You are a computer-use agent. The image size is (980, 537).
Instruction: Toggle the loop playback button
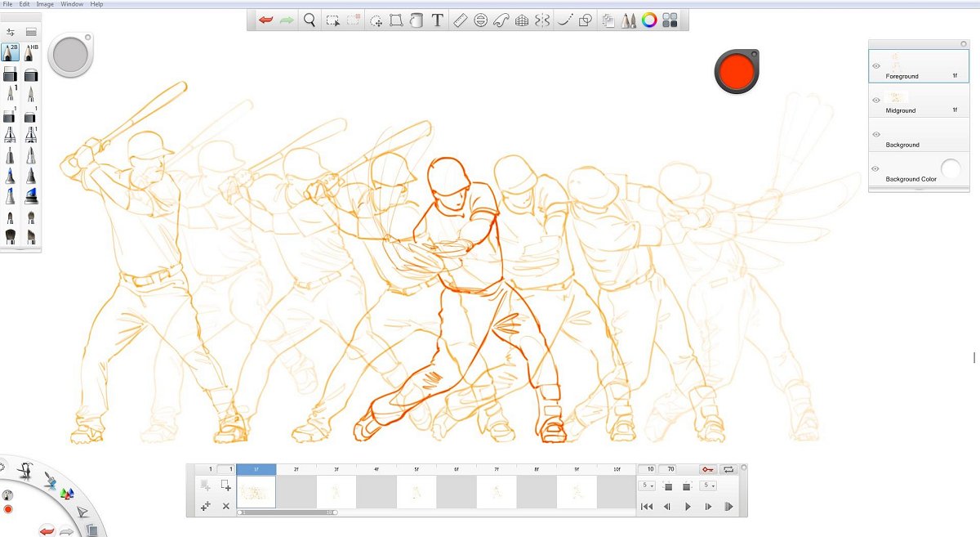coord(728,469)
